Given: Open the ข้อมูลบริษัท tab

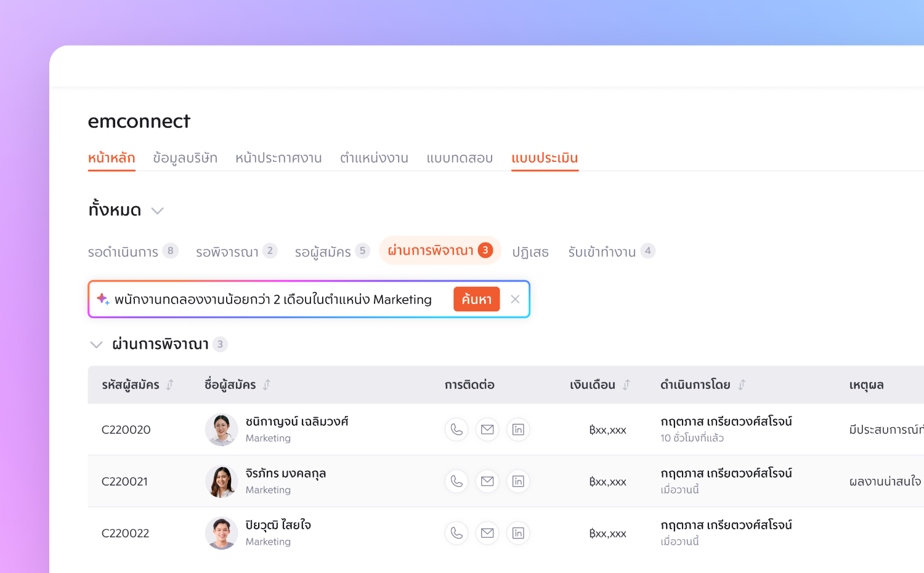Looking at the screenshot, I should point(185,158).
